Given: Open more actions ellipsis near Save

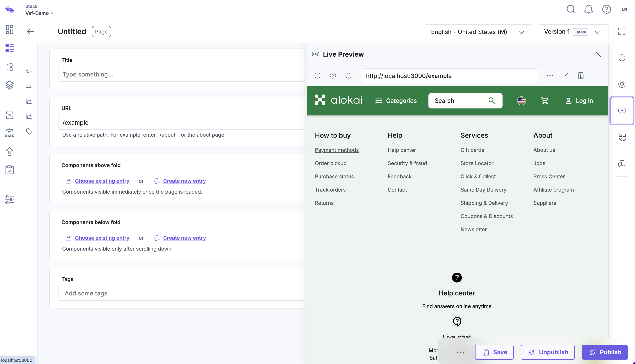Looking at the screenshot, I should click(x=460, y=352).
